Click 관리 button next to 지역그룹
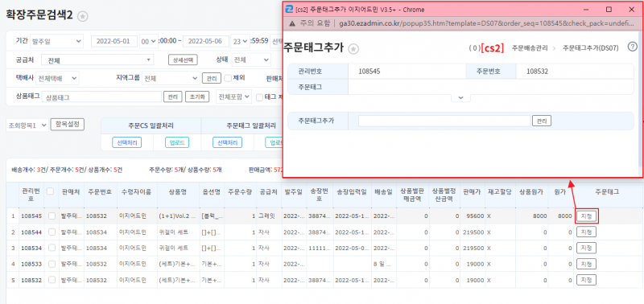Image resolution: width=644 pixels, height=304 pixels. 211,78
